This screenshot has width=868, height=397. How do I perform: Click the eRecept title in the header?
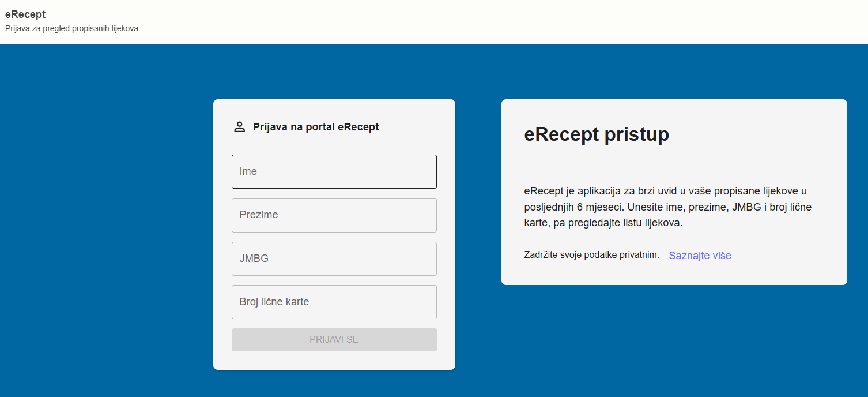coord(25,14)
